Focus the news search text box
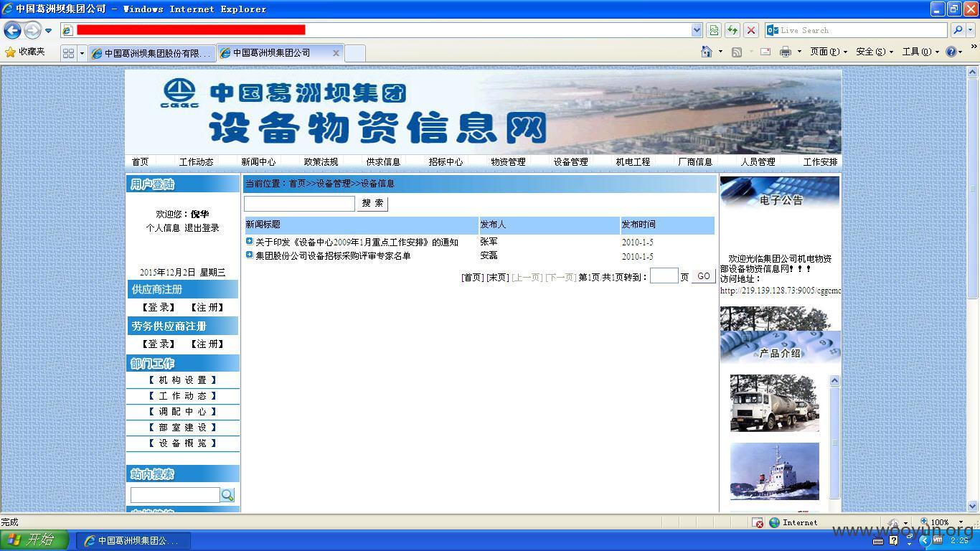The height and width of the screenshot is (551, 980). coord(299,204)
